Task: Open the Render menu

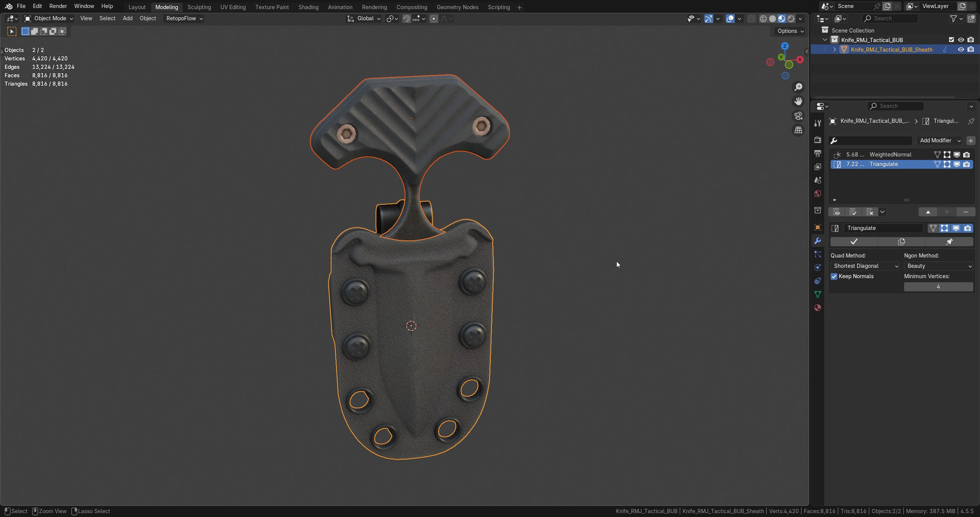Action: tap(58, 6)
